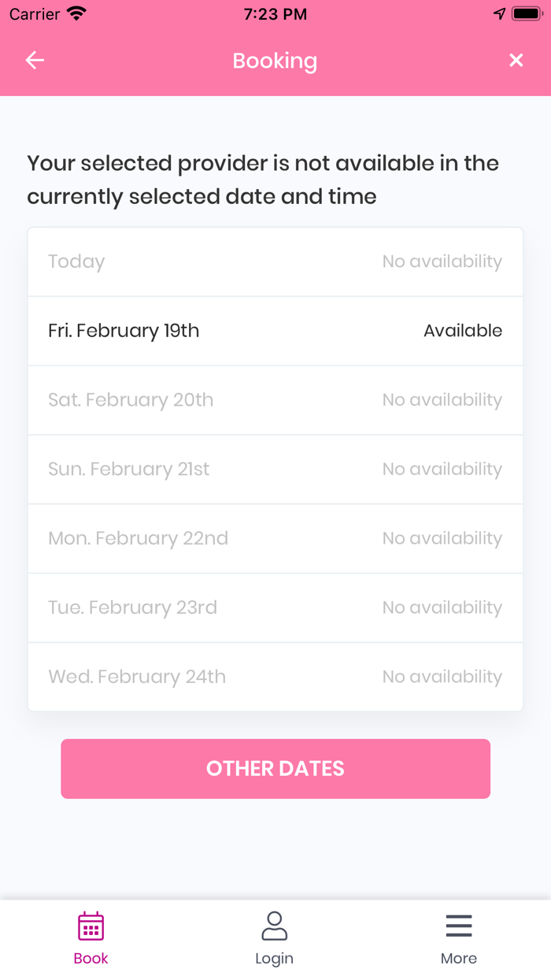
Task: Tap the Login person icon
Action: (x=274, y=926)
